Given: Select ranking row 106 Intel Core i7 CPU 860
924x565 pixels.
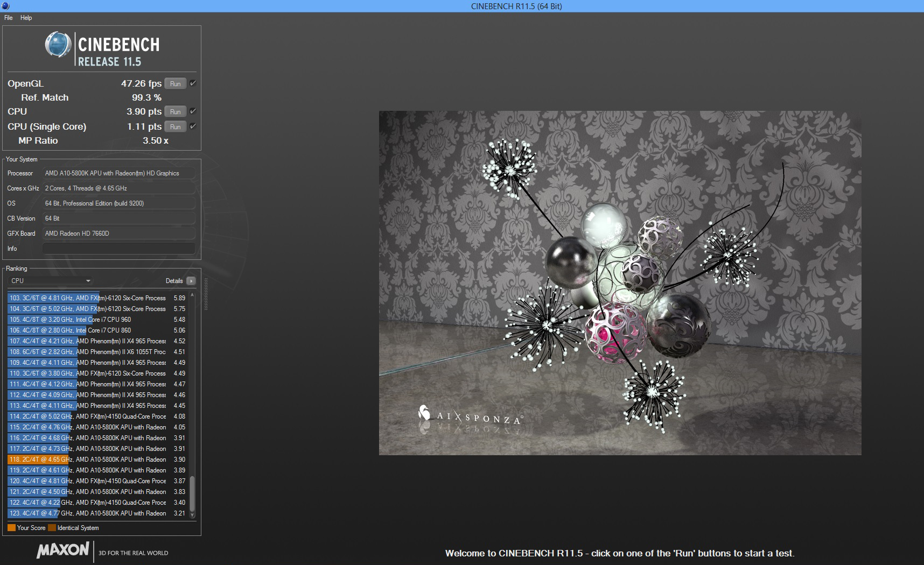Looking at the screenshot, I should (97, 330).
